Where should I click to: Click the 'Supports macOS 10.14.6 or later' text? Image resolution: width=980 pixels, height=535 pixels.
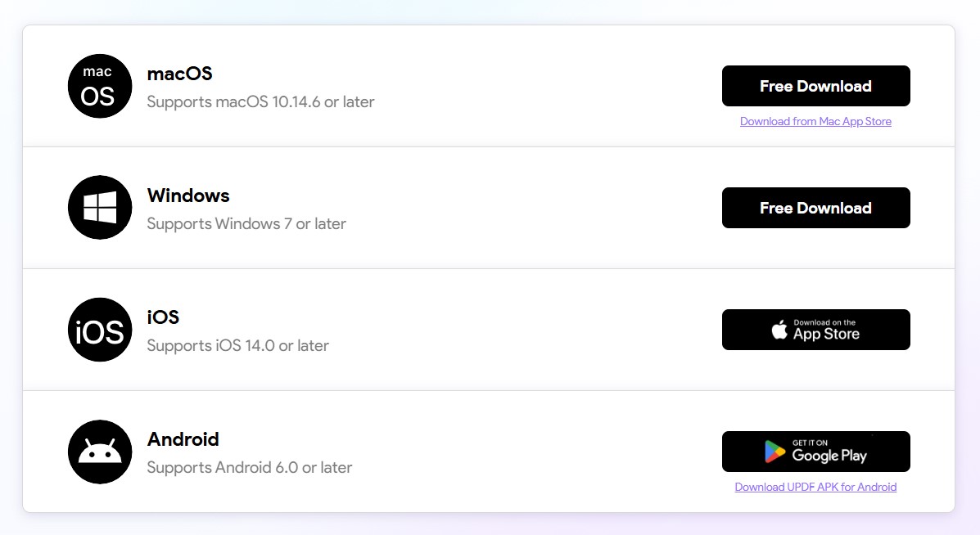point(260,101)
